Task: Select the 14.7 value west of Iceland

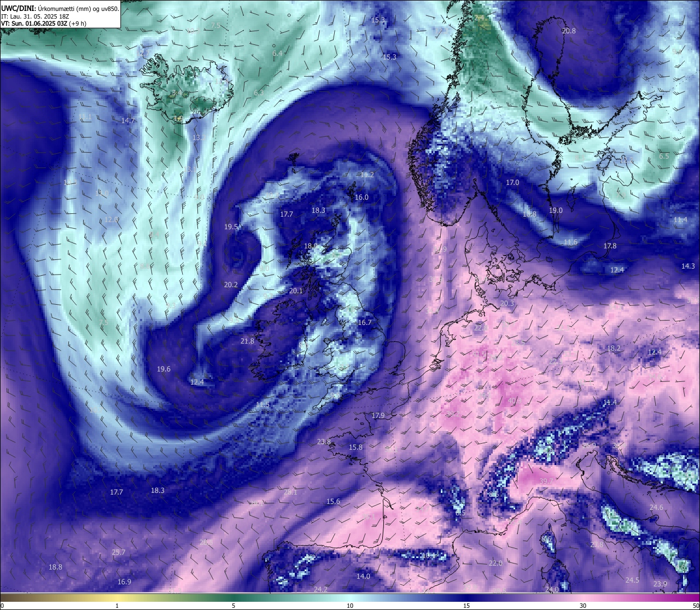Action: (x=128, y=120)
